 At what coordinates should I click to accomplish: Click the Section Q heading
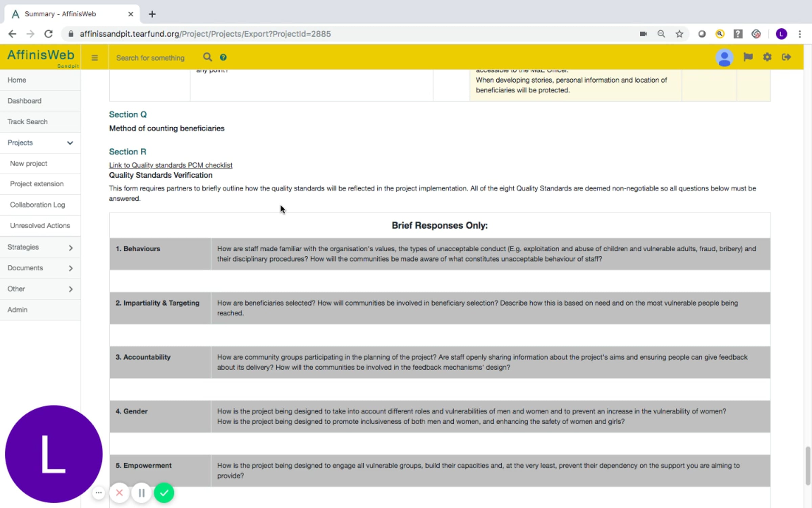pyautogui.click(x=128, y=114)
